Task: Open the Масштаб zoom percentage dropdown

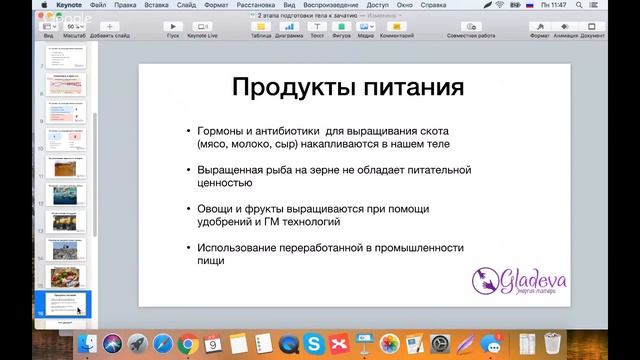Action: point(74,27)
